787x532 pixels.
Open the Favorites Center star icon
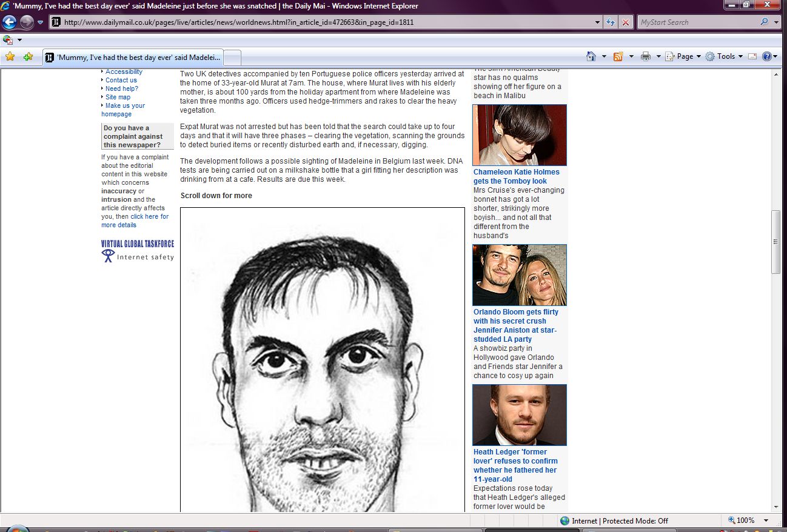coord(10,56)
